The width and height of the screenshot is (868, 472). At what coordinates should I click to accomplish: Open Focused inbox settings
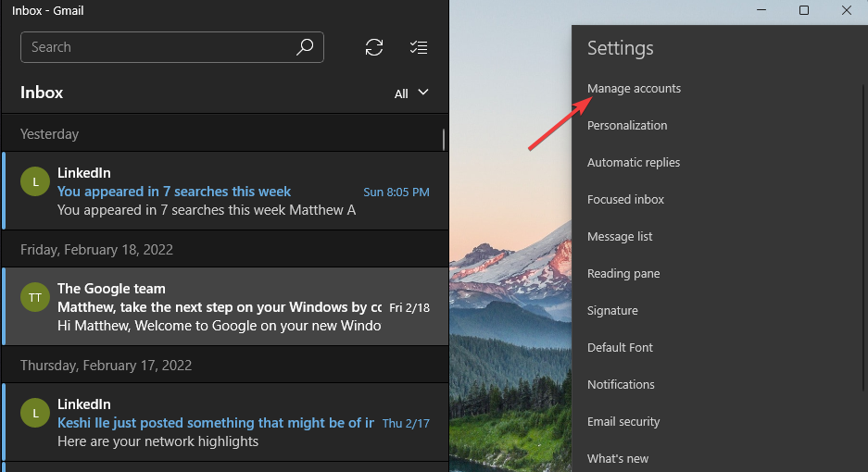(625, 200)
